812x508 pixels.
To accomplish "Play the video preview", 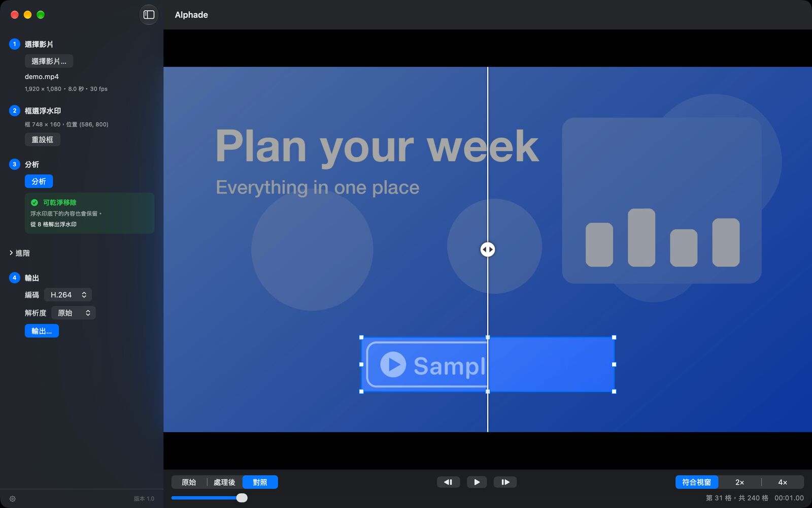I will [x=477, y=482].
